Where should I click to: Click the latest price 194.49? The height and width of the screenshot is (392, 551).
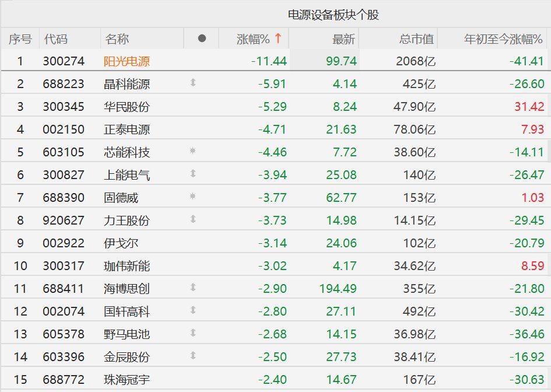click(338, 289)
